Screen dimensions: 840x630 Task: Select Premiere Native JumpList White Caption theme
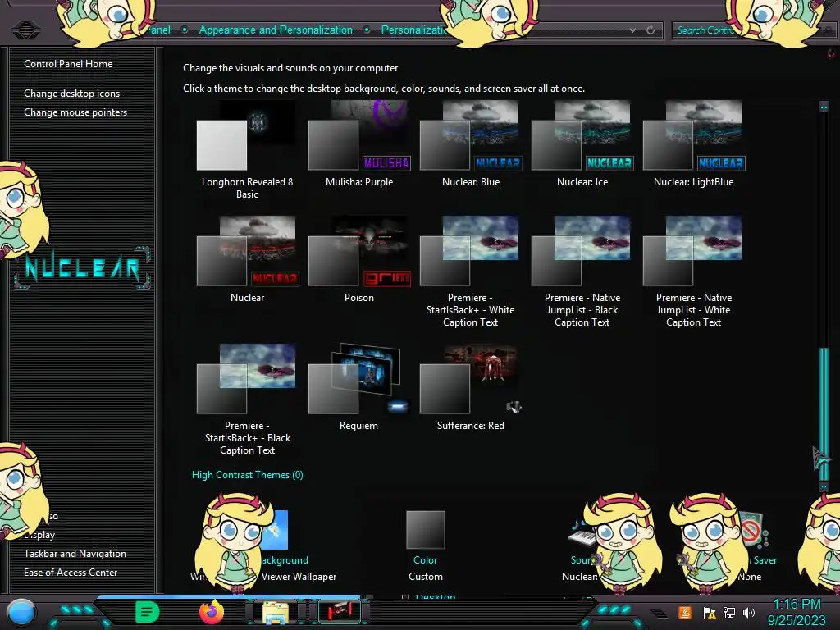(694, 272)
